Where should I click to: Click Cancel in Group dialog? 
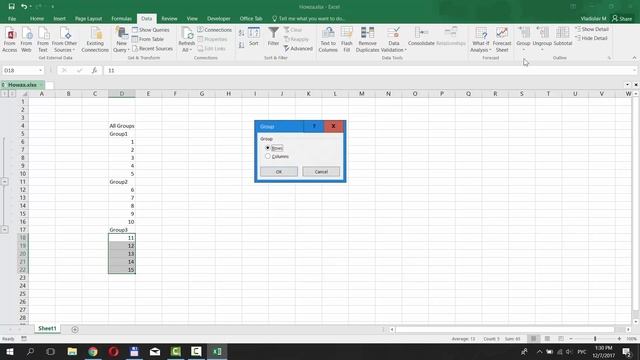coord(321,172)
